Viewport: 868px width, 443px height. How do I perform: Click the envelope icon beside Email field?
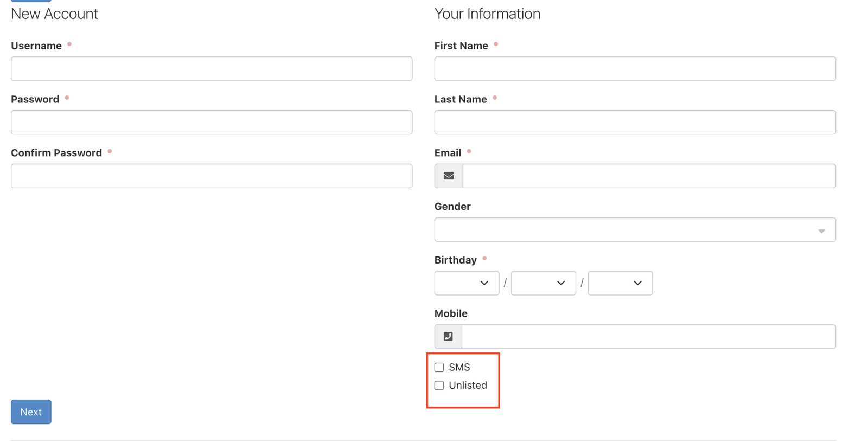tap(449, 176)
